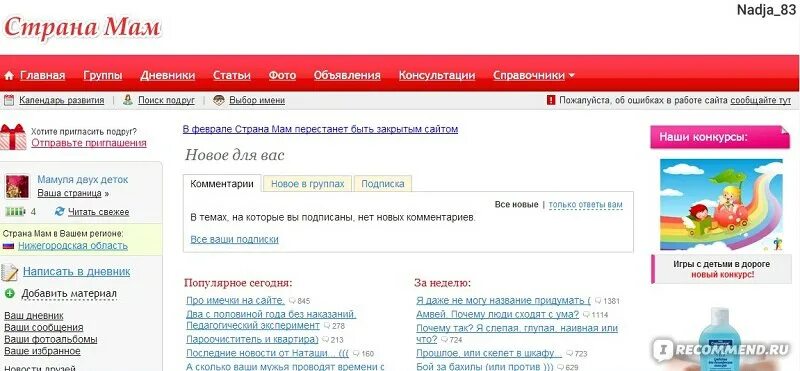Click the calendar icon for Календарь развития

8,100
